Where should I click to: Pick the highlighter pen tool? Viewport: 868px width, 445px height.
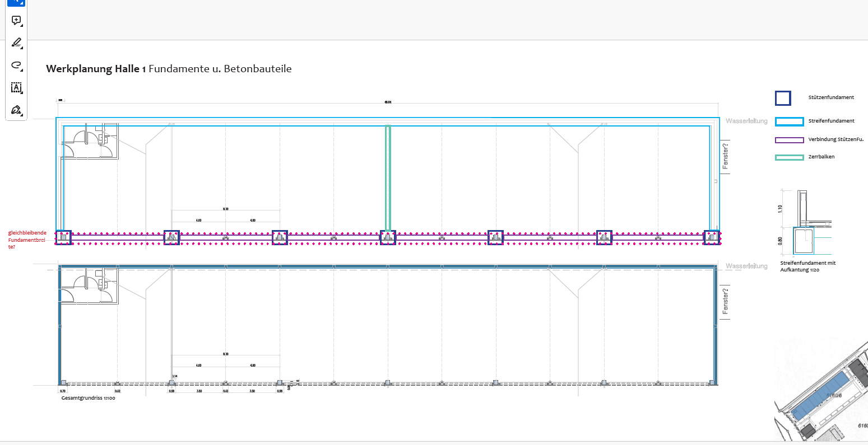pyautogui.click(x=16, y=43)
